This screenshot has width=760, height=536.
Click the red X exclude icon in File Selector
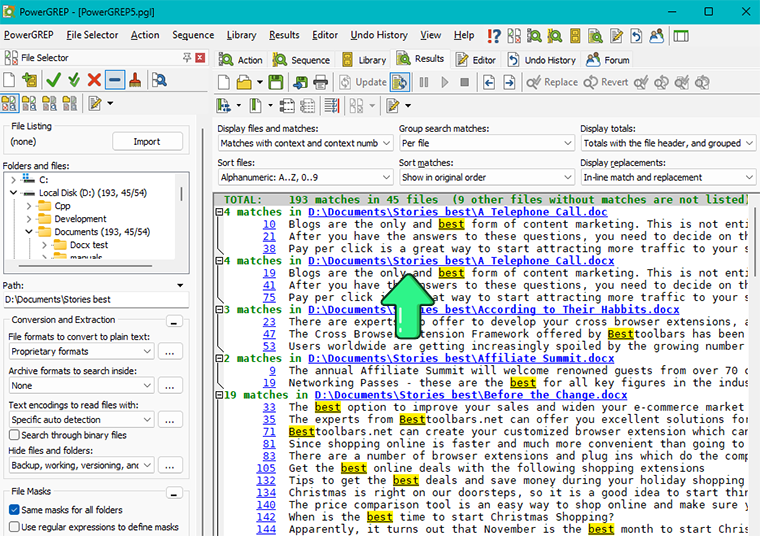(x=94, y=80)
